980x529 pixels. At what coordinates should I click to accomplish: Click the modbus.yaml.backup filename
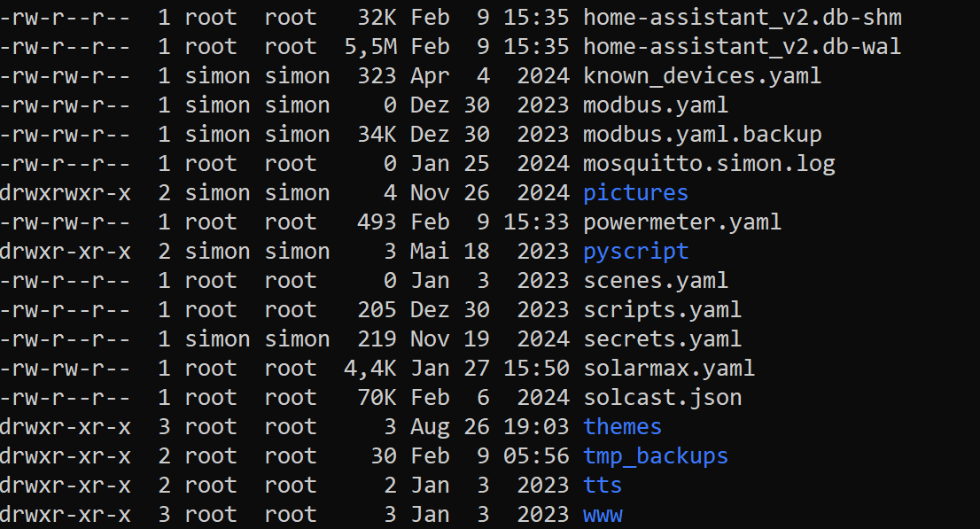tap(702, 134)
